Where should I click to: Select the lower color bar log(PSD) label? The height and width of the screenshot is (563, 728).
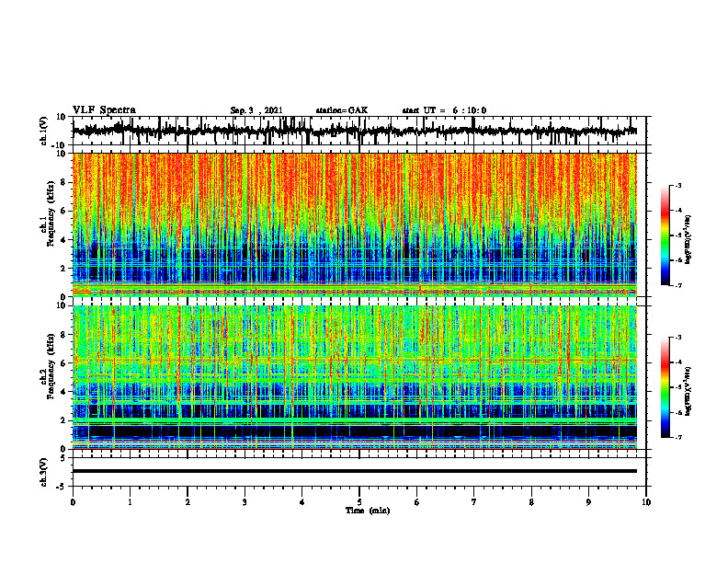tap(688, 391)
